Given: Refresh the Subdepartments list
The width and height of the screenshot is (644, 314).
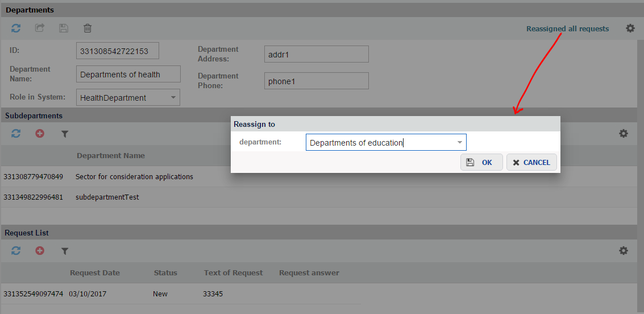Looking at the screenshot, I should tap(16, 134).
